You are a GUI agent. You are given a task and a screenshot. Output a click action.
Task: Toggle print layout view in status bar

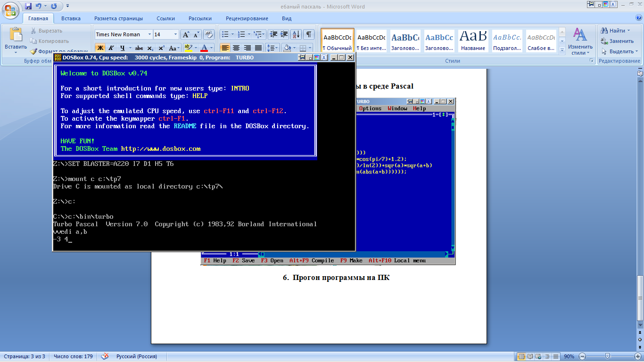(x=521, y=356)
